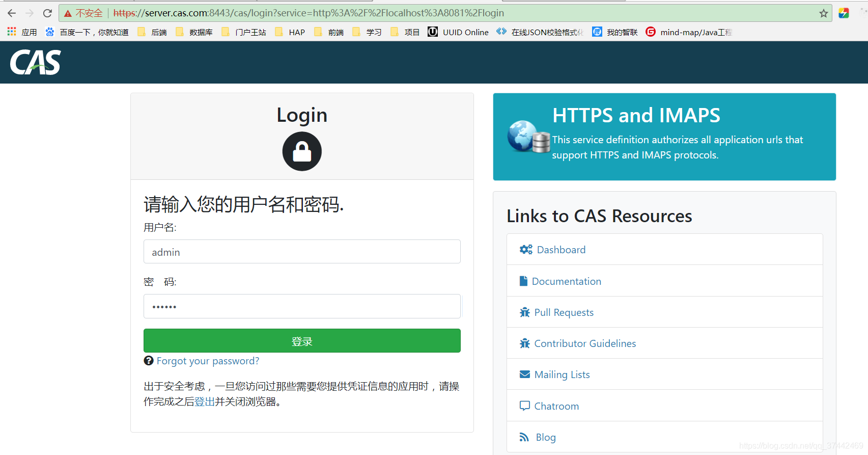Open the 数据库 bookmarks folder
This screenshot has width=868, height=455.
tap(194, 32)
